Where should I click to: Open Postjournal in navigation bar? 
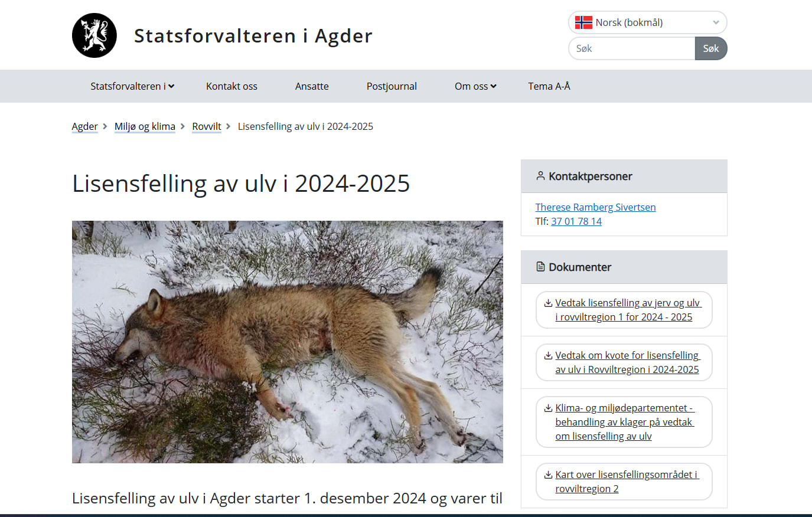pos(392,86)
